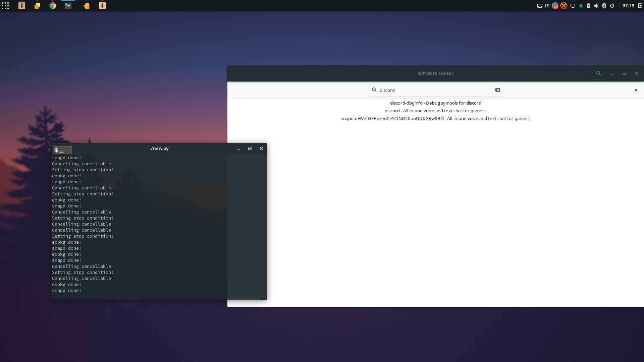Click the Software Center window title

point(435,73)
